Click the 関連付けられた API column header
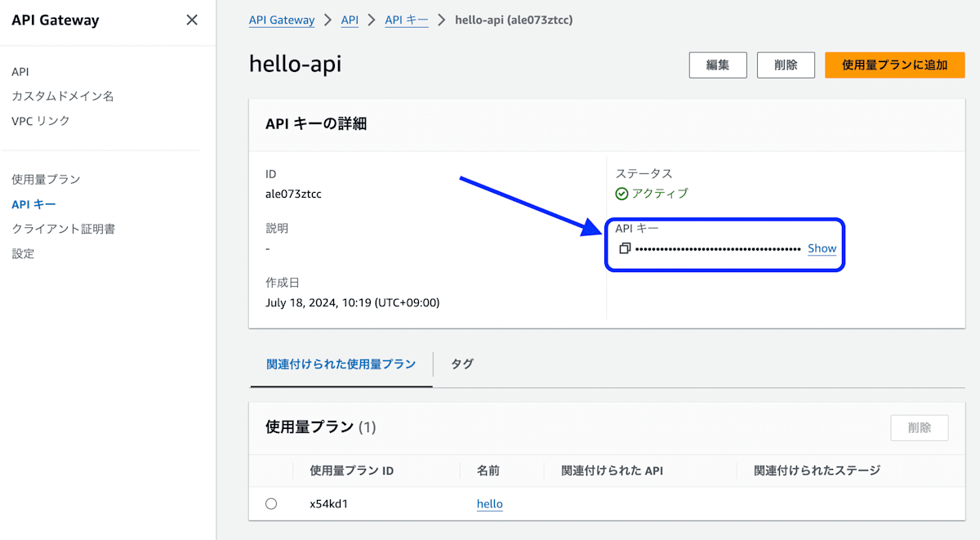The width and height of the screenshot is (980, 540). click(612, 471)
